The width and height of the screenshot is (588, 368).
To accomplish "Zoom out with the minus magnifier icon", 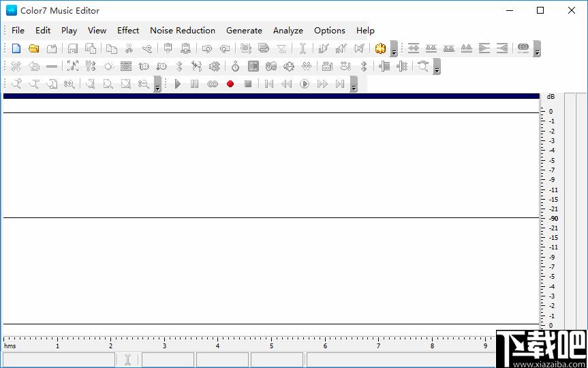I will click(34, 84).
